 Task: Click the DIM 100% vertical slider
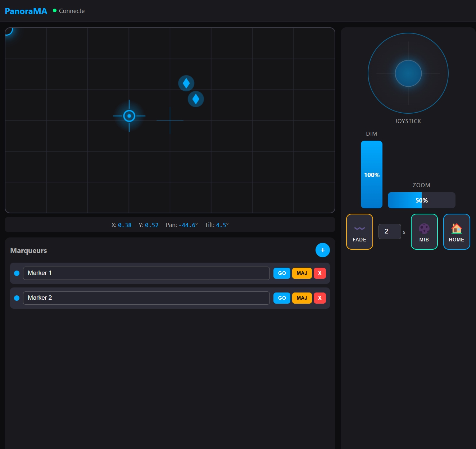[372, 174]
